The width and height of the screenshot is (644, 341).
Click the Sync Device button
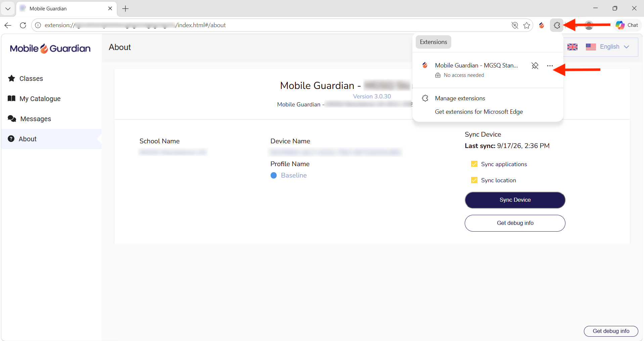(515, 200)
